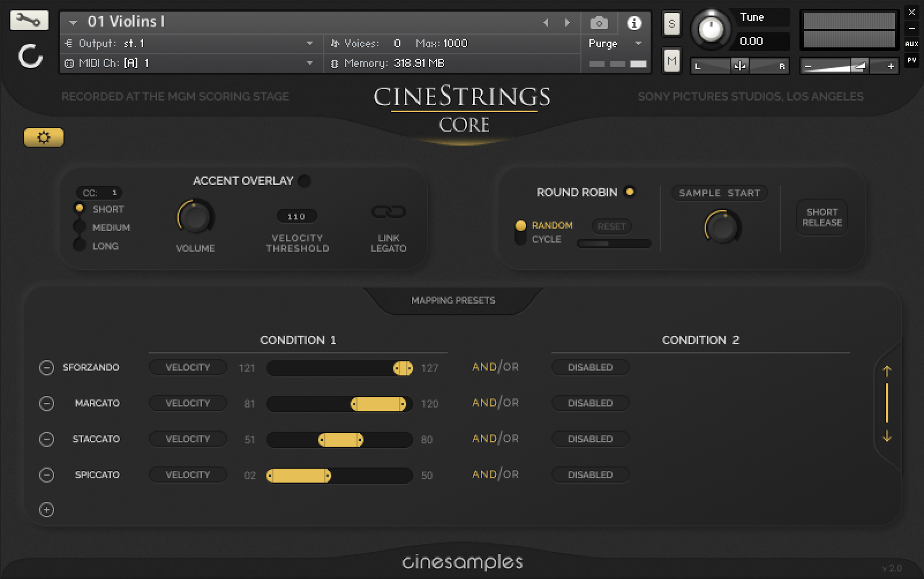Open the camera snapshot view

[599, 23]
